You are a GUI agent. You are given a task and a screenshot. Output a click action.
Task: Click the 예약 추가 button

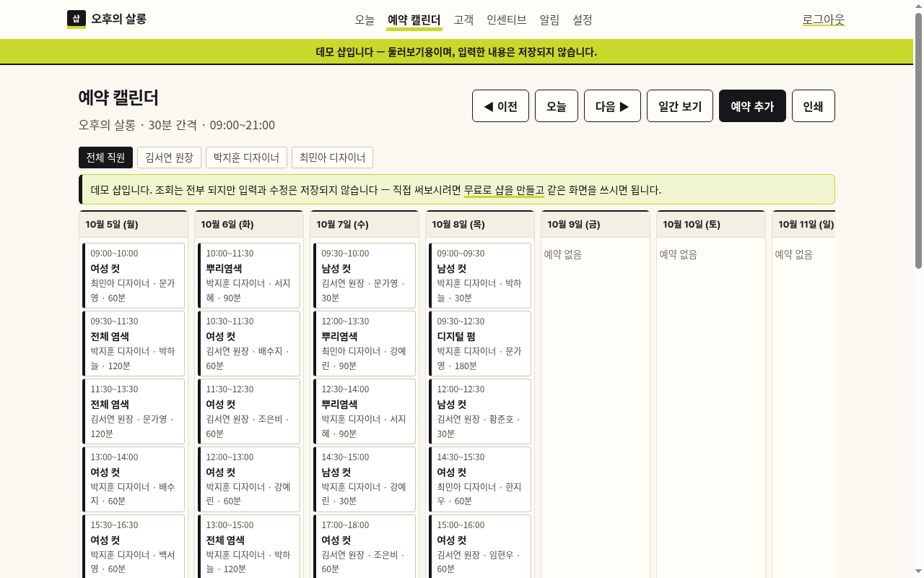coord(752,106)
